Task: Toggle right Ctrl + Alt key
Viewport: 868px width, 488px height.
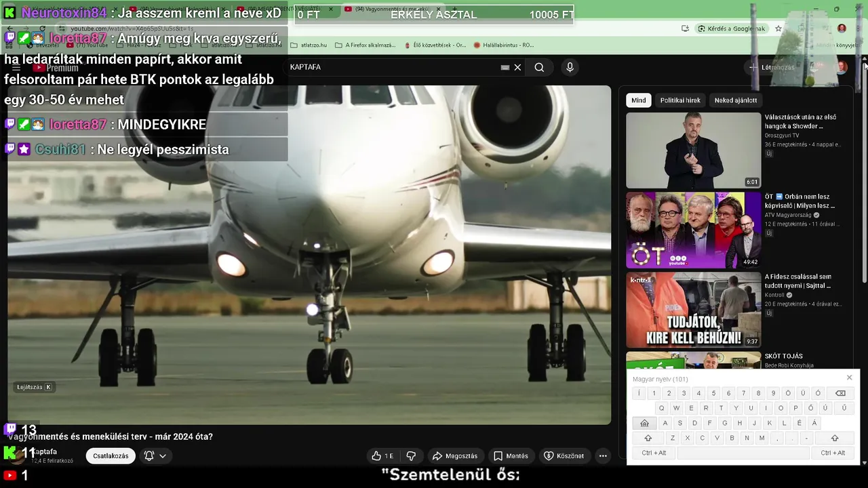Action: point(833,453)
